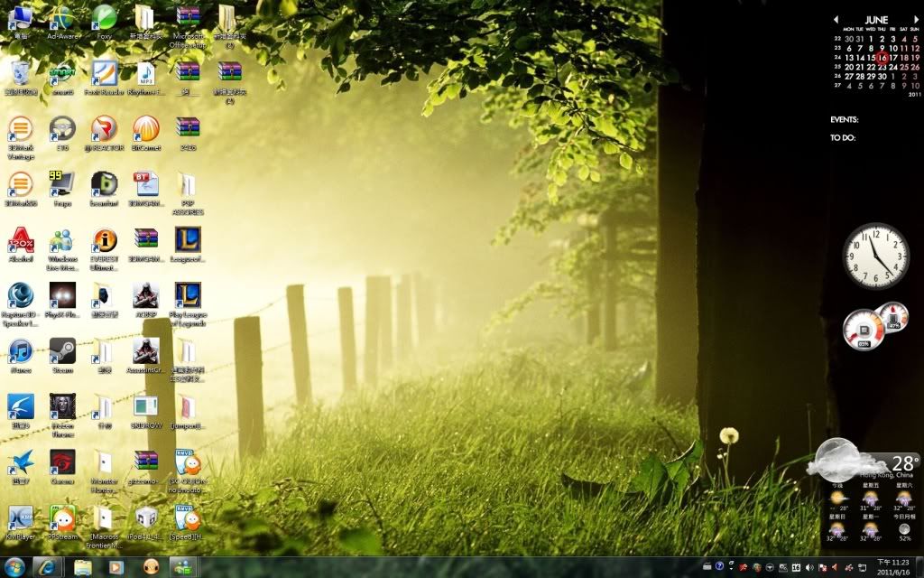Launch iTunes from the desktop
Screen dimensions: 924x578
20,350
